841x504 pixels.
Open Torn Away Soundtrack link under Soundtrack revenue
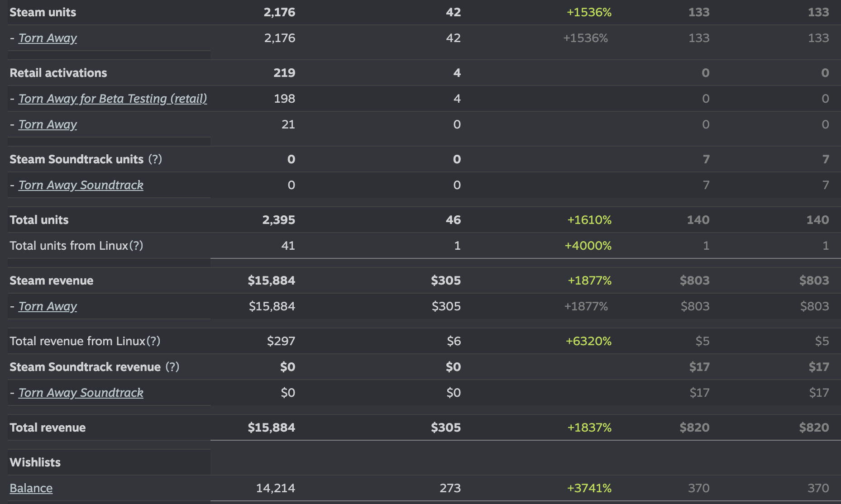81,393
